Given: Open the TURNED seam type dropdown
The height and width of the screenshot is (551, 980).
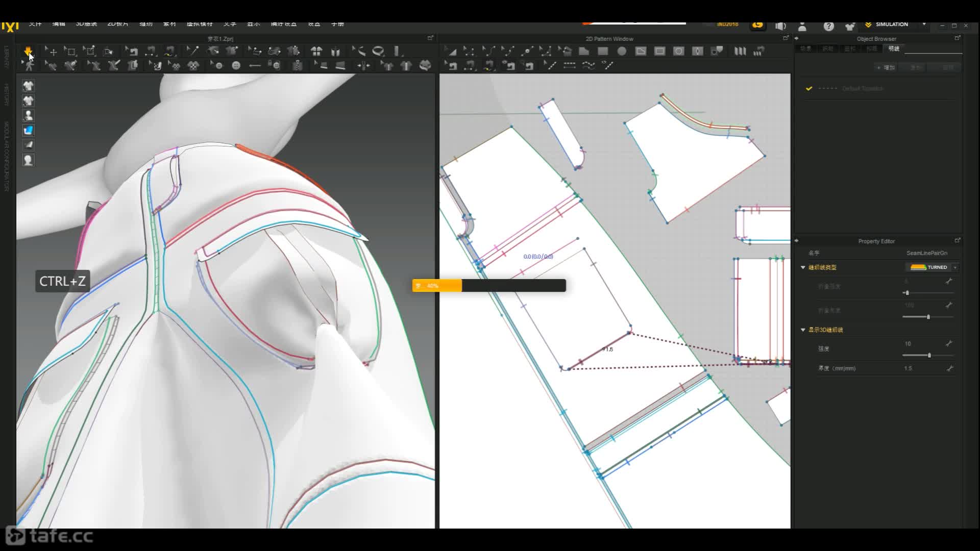Looking at the screenshot, I should [955, 267].
